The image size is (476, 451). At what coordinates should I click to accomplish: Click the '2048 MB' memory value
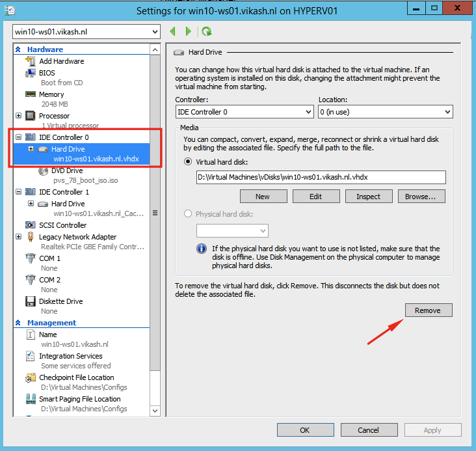point(55,104)
